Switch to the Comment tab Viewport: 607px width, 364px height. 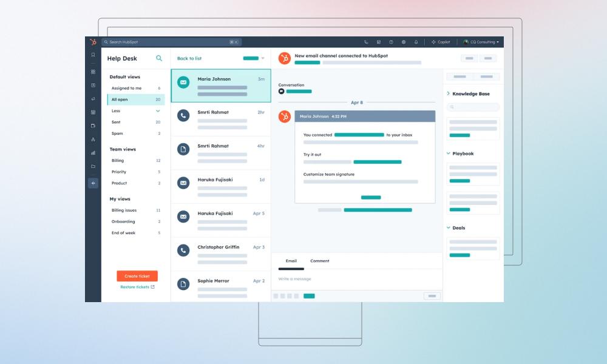320,260
